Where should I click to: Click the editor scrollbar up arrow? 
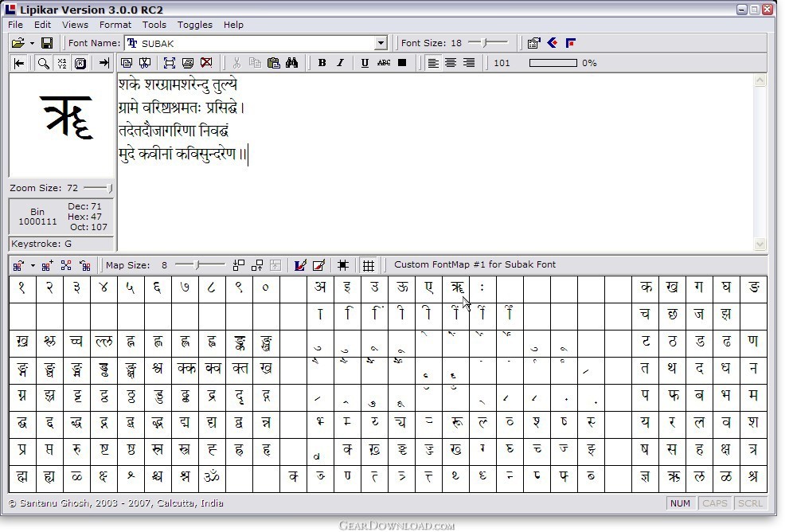760,80
